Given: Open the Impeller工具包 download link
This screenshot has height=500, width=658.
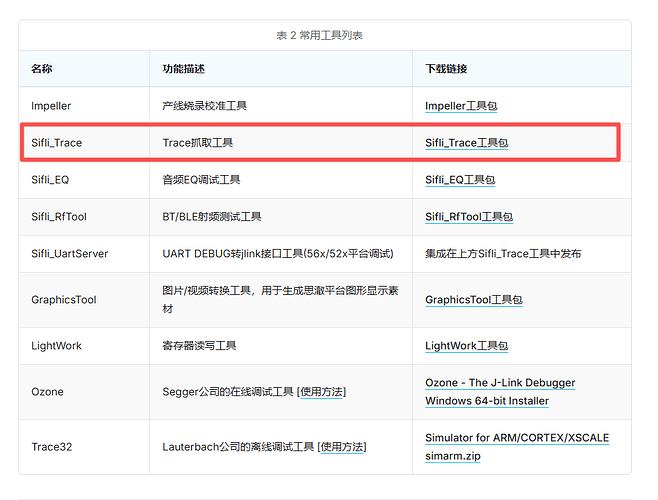Looking at the screenshot, I should [x=461, y=106].
